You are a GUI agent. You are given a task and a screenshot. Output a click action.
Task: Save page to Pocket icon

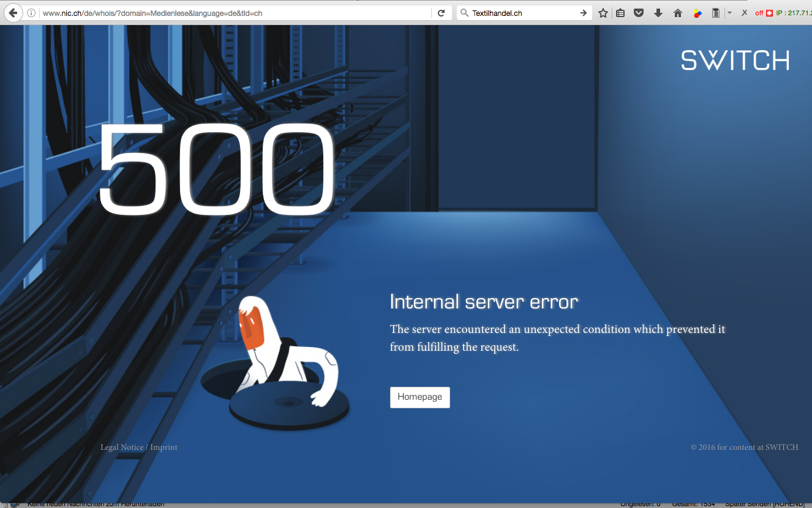click(639, 13)
